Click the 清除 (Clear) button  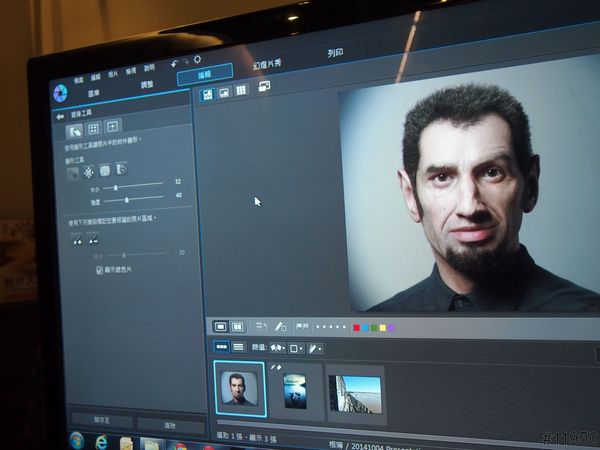click(x=169, y=425)
